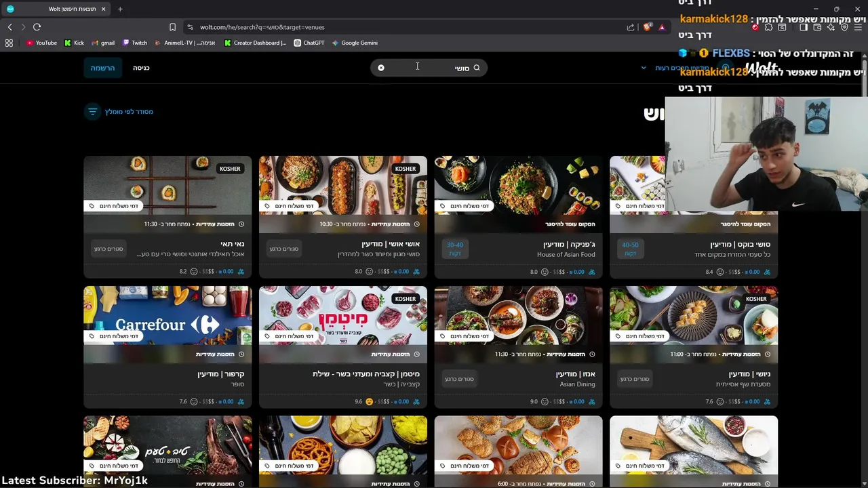This screenshot has width=868, height=488.
Task: Click the delivery bike icon on the קרפור card
Action: tap(241, 401)
